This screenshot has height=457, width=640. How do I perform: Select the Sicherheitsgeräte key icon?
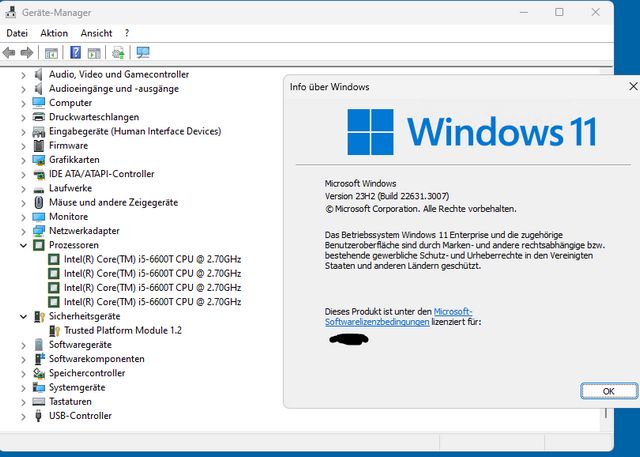(39, 316)
